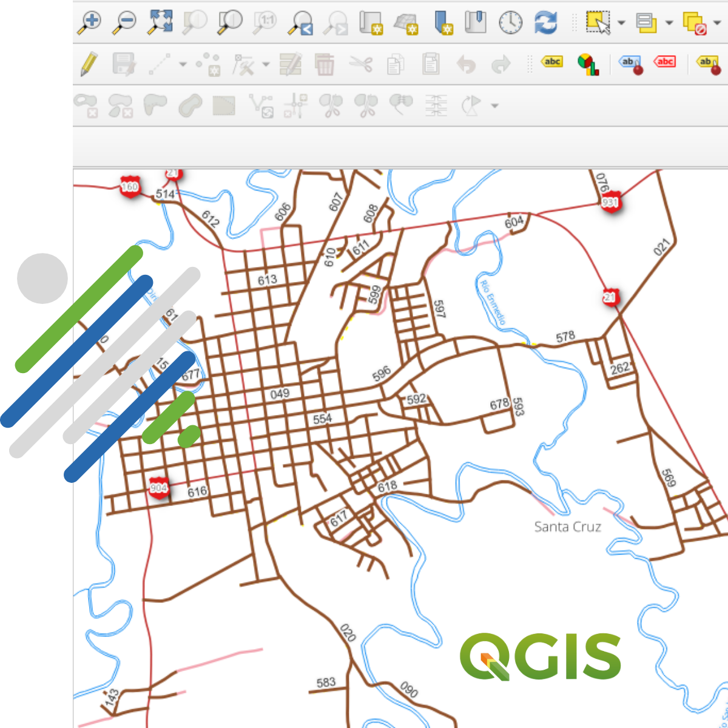
Task: Click the greyed Zoom to Selection icon
Action: [195, 22]
